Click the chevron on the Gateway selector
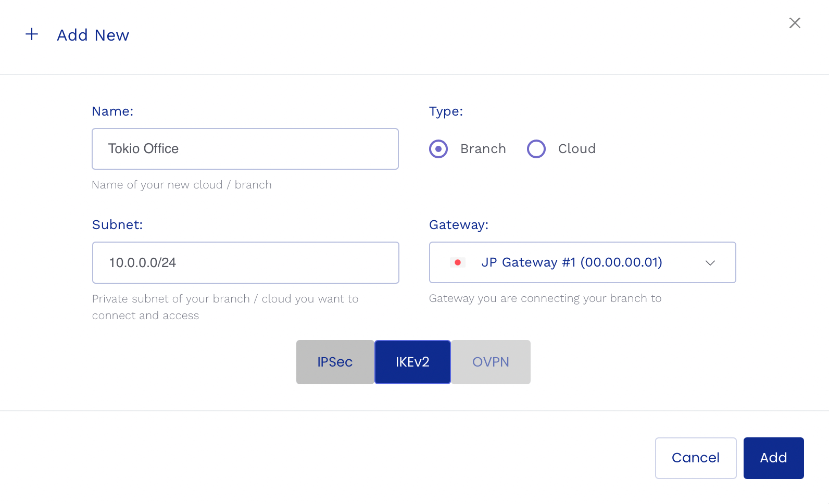Viewport: 829px width, 504px height. (710, 263)
